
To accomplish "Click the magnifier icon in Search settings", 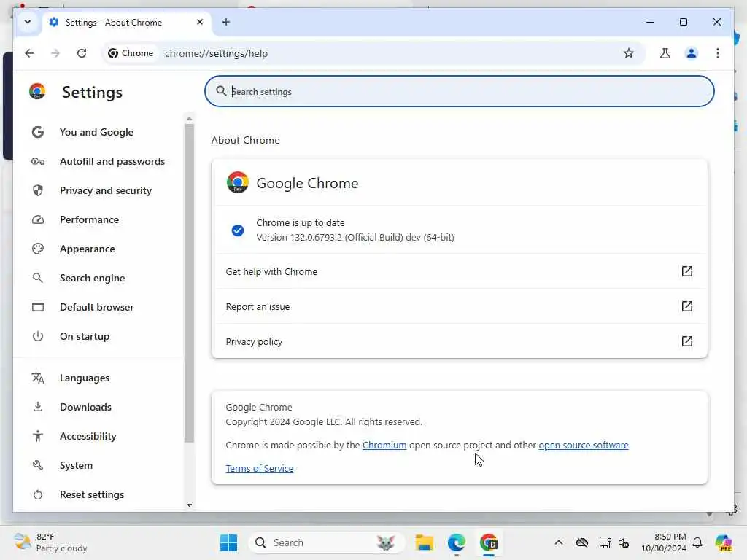I will (x=220, y=91).
